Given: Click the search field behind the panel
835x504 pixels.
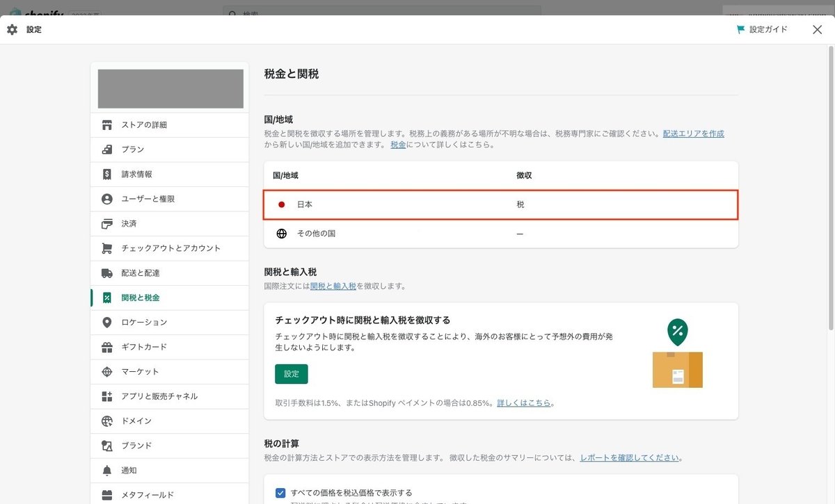Looking at the screenshot, I should point(382,12).
